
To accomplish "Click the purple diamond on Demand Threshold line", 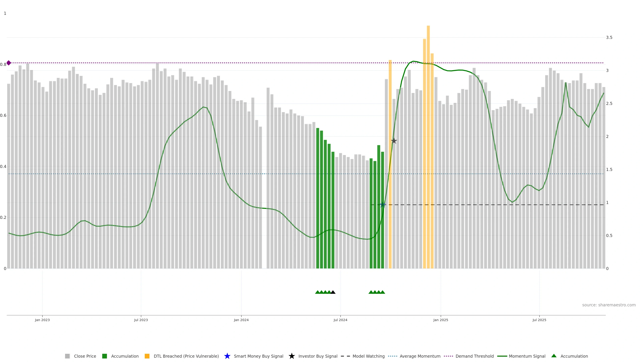I will (9, 63).
